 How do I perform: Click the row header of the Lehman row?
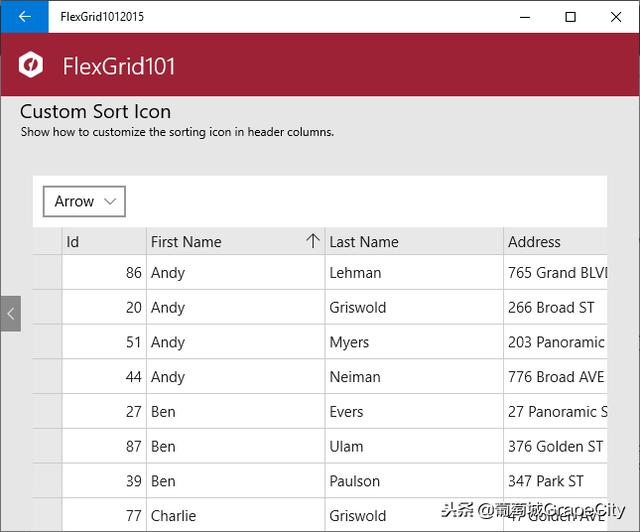(x=47, y=272)
